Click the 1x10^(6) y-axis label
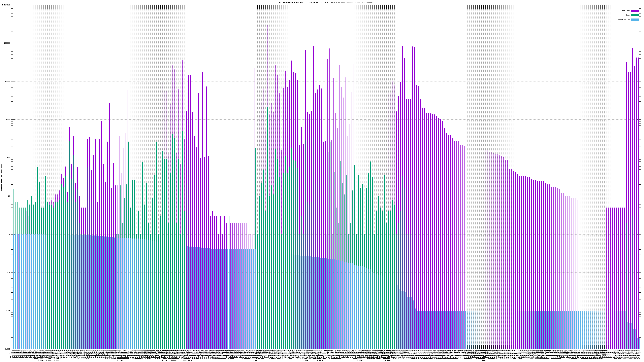The width and height of the screenshot is (644, 362). [x=6, y=5]
